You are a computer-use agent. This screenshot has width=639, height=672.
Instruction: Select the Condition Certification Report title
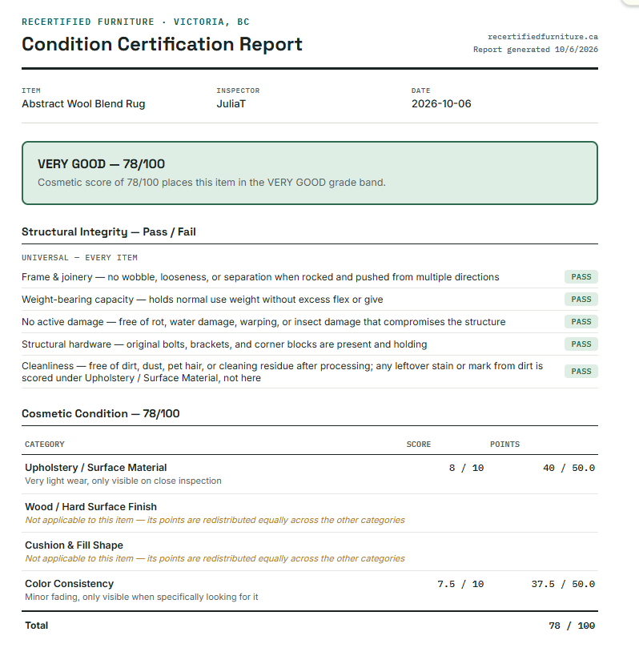click(x=162, y=44)
